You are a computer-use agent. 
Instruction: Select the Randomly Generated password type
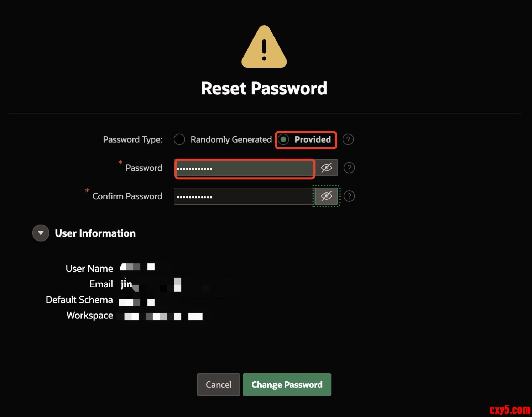click(179, 139)
